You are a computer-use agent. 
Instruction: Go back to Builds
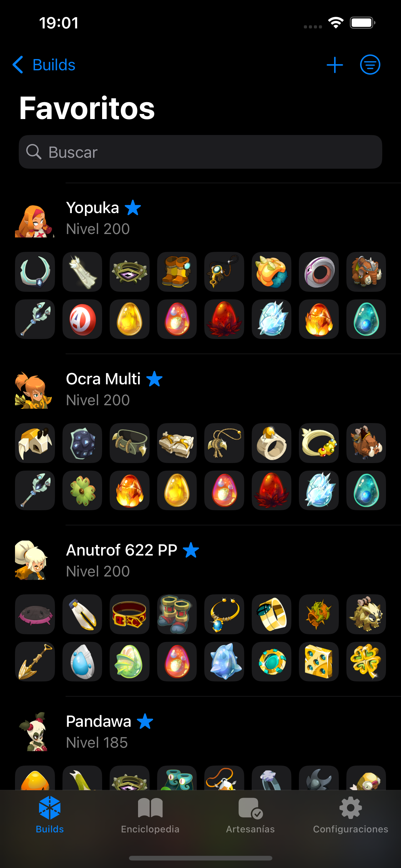coord(44,65)
